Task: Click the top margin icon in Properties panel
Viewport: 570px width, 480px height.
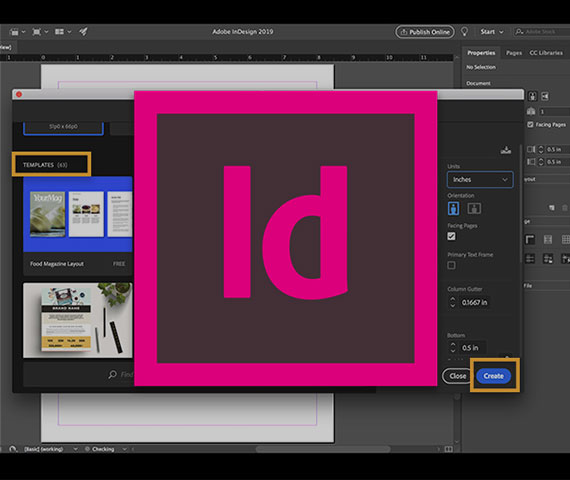Action: click(x=531, y=149)
